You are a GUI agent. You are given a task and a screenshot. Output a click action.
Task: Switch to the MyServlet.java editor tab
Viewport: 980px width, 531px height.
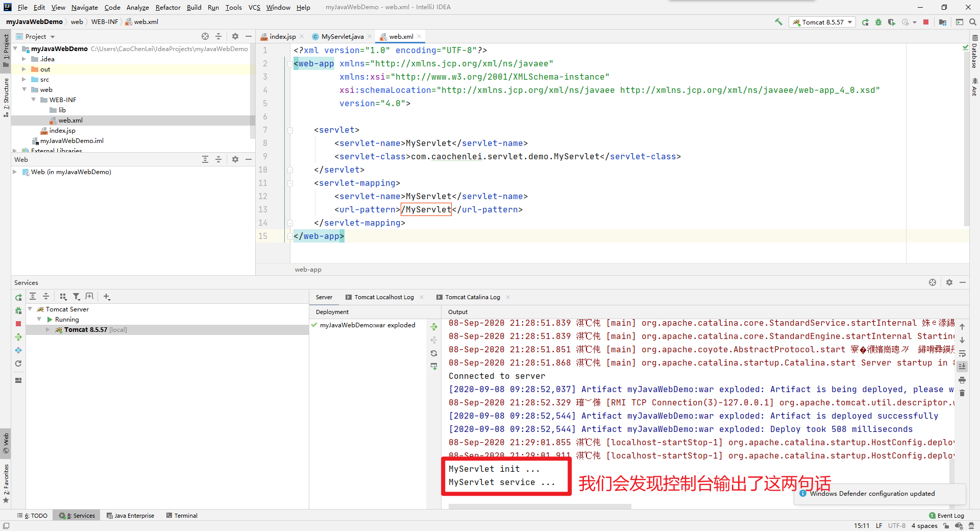(x=342, y=36)
